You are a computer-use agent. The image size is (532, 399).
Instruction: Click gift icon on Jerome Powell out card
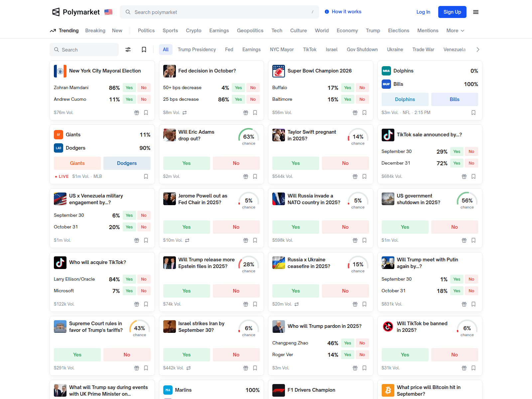[x=246, y=240]
